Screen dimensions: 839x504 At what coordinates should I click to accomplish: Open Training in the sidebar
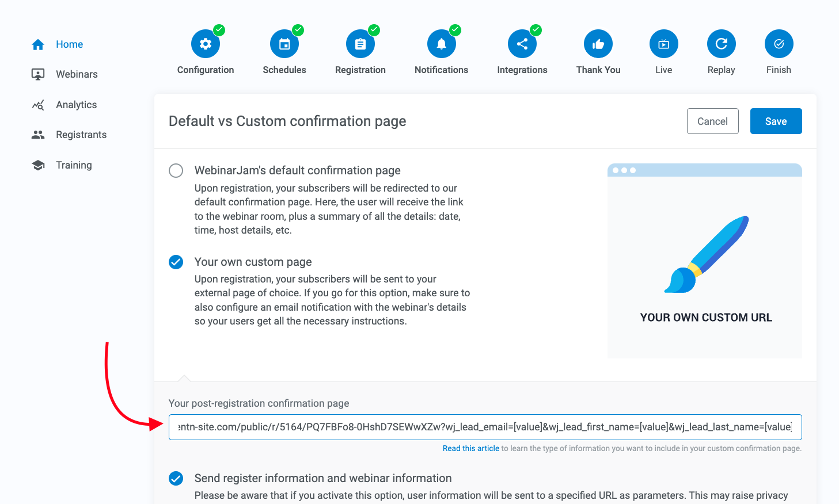[74, 165]
